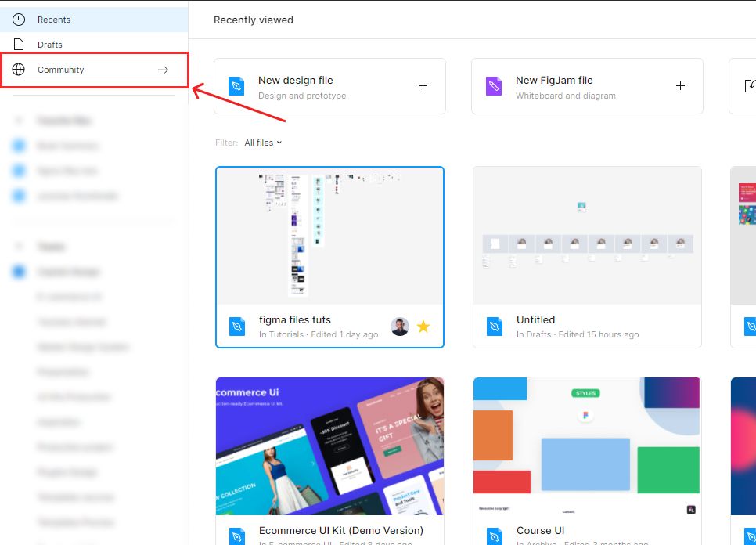The width and height of the screenshot is (756, 545).
Task: Click the file icon beside Untitled
Action: (x=495, y=327)
